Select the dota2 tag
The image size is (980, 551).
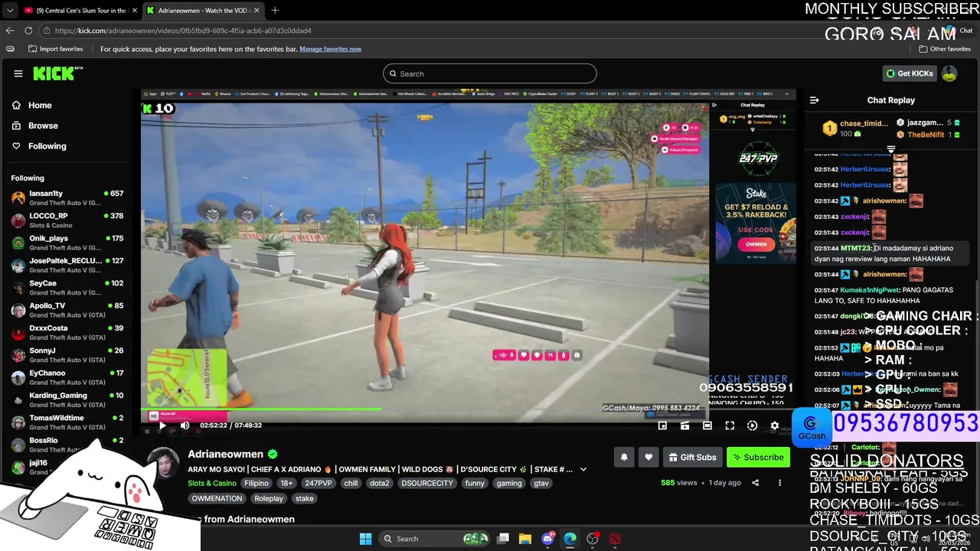(x=380, y=484)
